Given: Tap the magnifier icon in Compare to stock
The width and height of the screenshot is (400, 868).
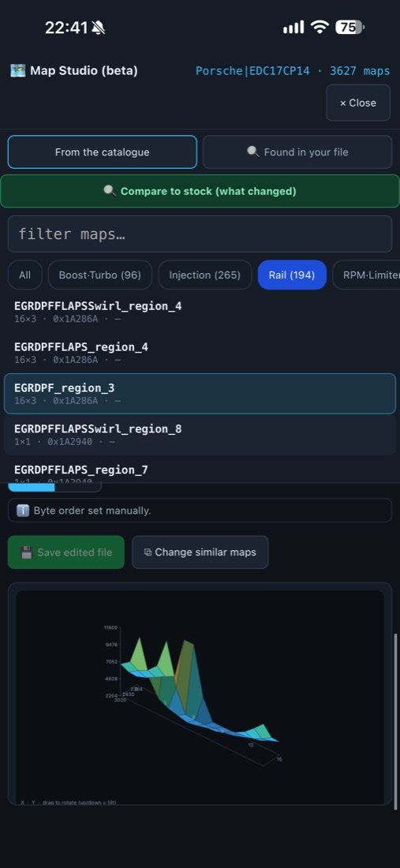Looking at the screenshot, I should [110, 191].
